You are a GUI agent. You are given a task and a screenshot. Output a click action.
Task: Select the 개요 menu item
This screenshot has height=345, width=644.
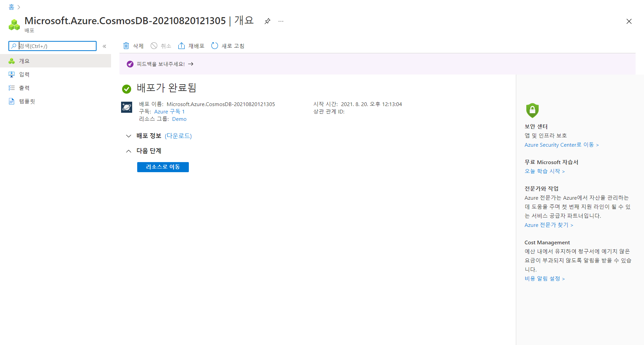pyautogui.click(x=55, y=61)
